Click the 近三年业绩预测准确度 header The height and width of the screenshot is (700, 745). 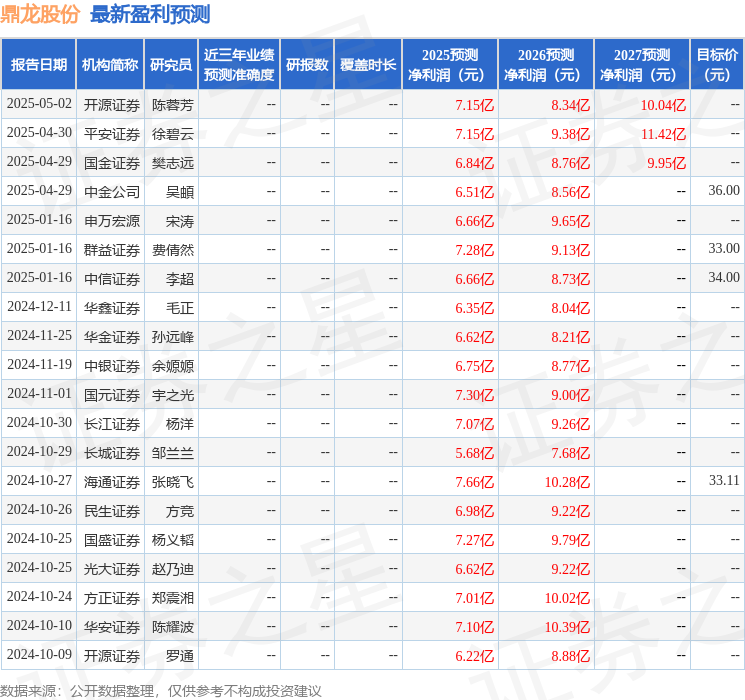click(239, 65)
